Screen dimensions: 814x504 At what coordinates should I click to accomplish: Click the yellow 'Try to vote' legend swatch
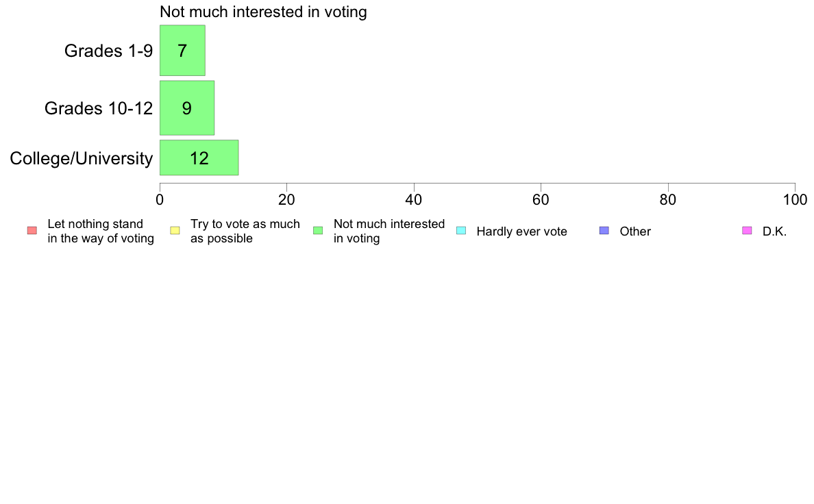(175, 231)
